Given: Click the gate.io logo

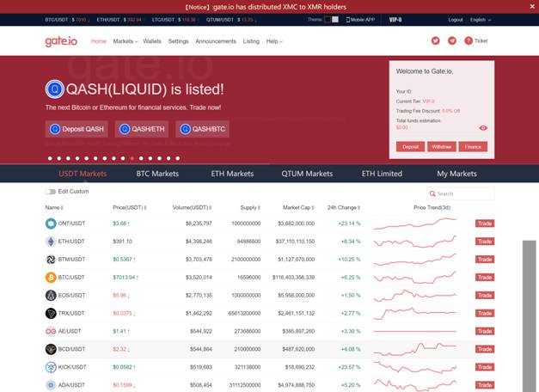Looking at the screenshot, I should pos(61,41).
